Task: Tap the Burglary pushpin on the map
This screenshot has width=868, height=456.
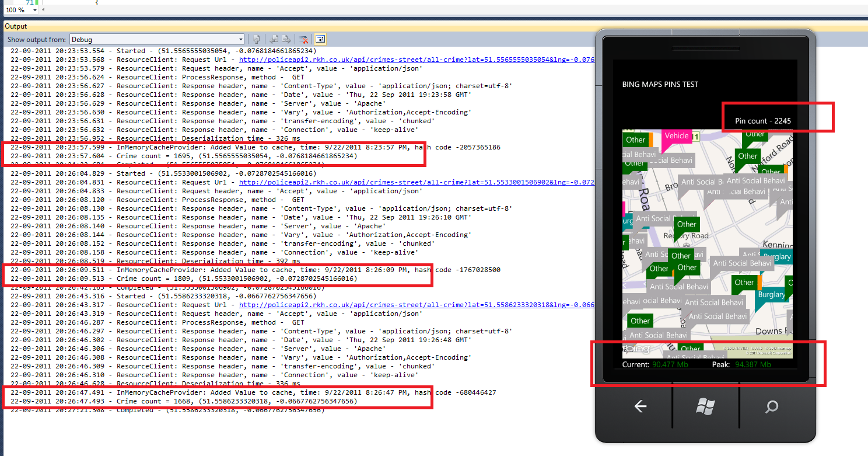Action: [x=772, y=294]
